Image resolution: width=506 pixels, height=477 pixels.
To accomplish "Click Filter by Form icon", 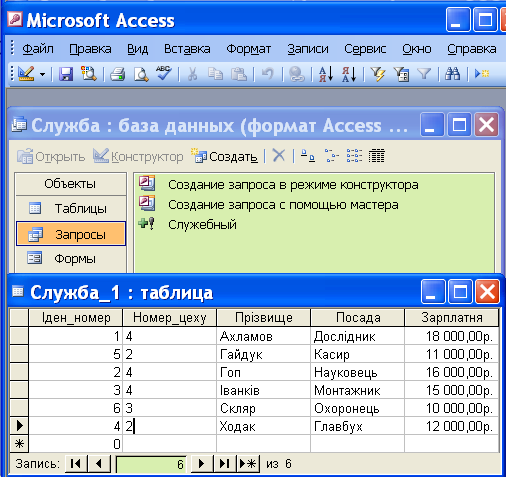I will (x=401, y=74).
